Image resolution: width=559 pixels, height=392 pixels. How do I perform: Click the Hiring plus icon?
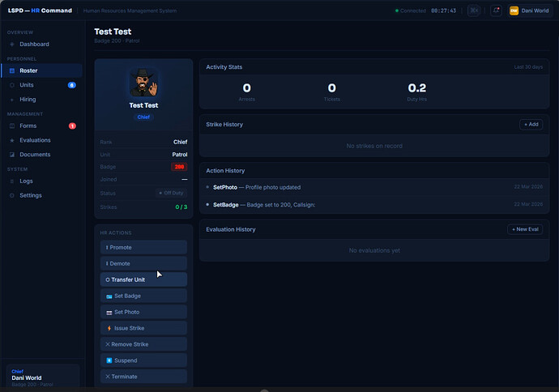tap(12, 100)
